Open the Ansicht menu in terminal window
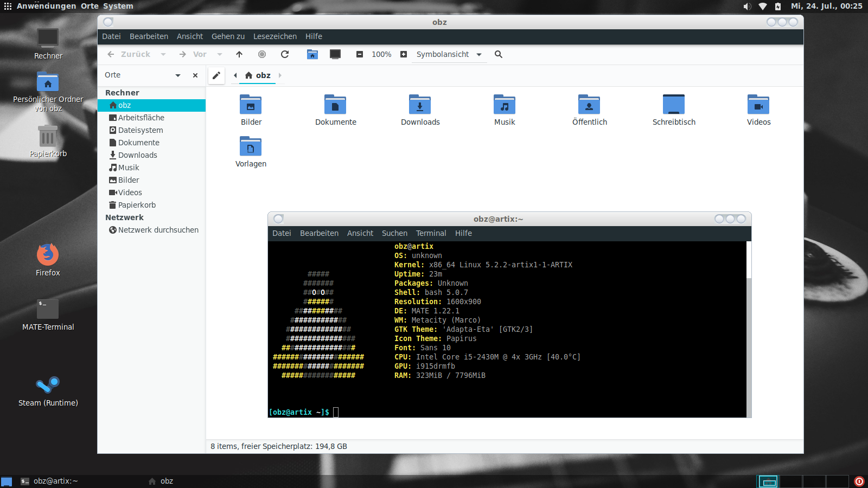The image size is (868, 488). coord(360,233)
